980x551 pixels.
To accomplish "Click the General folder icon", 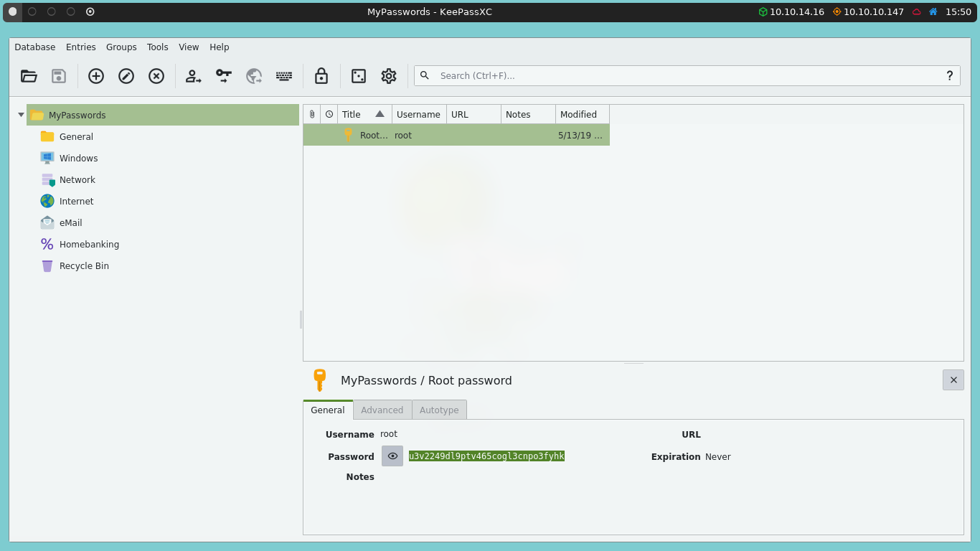I will pyautogui.click(x=47, y=136).
